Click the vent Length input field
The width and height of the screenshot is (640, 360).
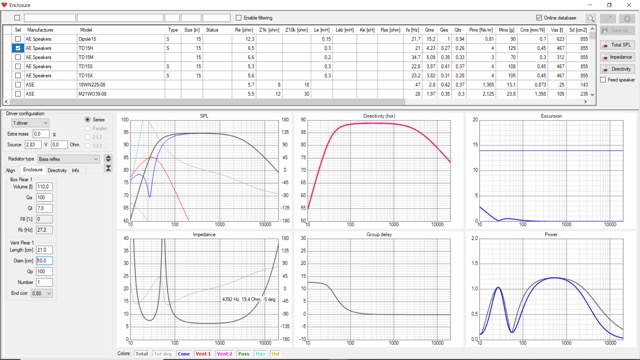[44, 250]
